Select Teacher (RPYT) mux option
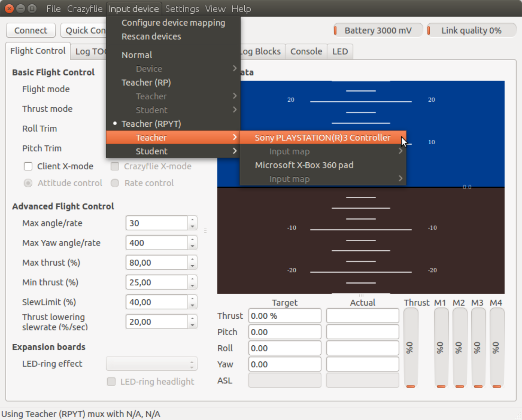Viewport: 522px width, 420px height. tap(173, 124)
